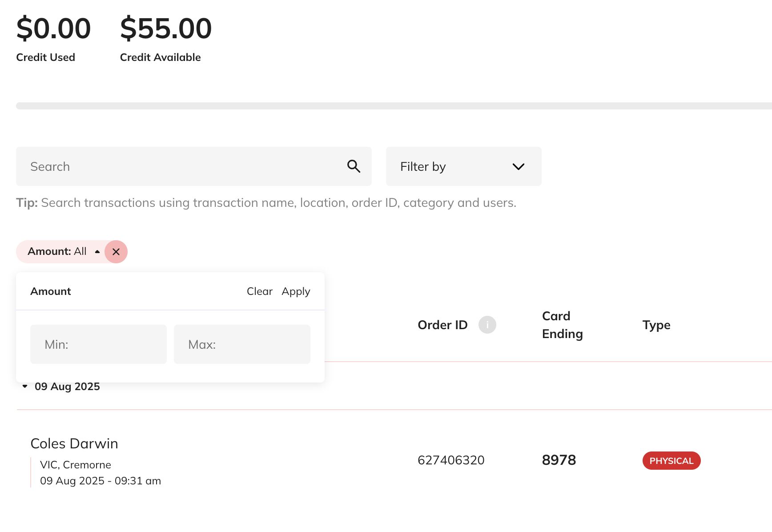Click the Type column header
The image size is (772, 532).
pyautogui.click(x=656, y=325)
